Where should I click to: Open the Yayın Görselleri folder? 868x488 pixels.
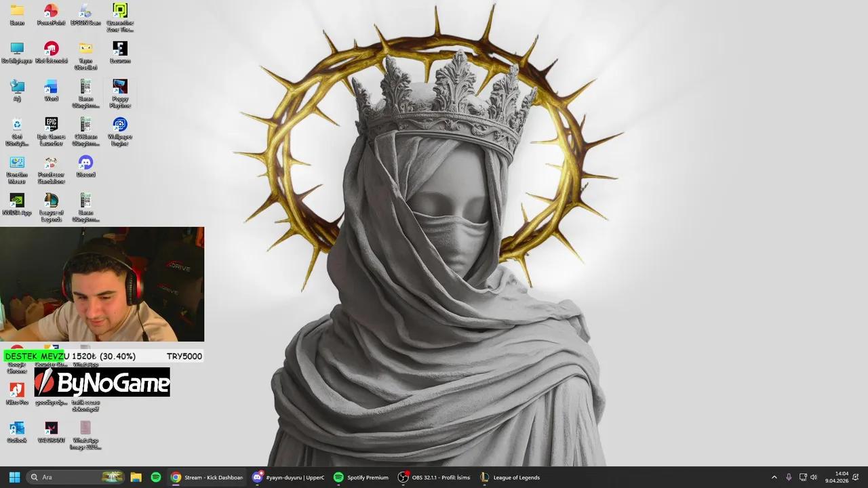pyautogui.click(x=85, y=49)
